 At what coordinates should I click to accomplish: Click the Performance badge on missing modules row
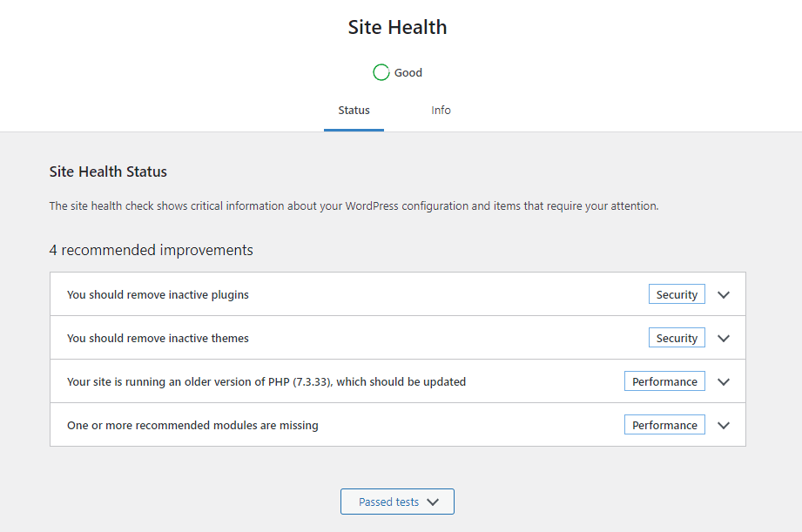[664, 426]
